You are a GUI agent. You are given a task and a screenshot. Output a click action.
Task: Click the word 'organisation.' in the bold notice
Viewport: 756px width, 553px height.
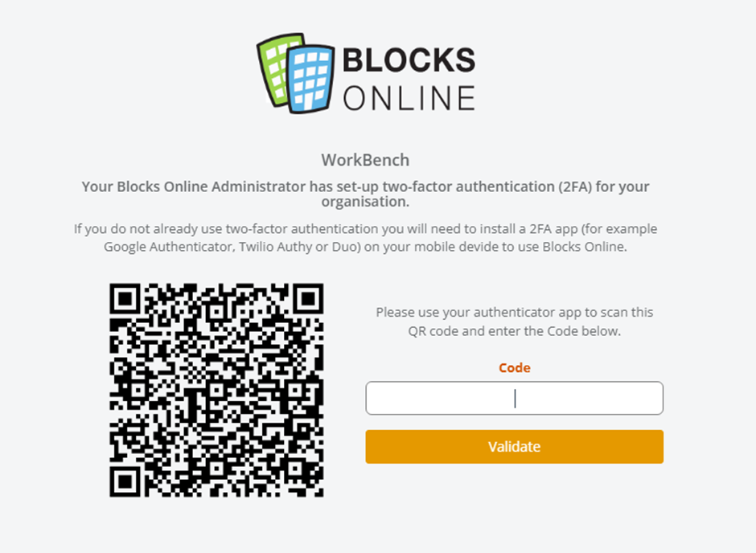coord(365,202)
